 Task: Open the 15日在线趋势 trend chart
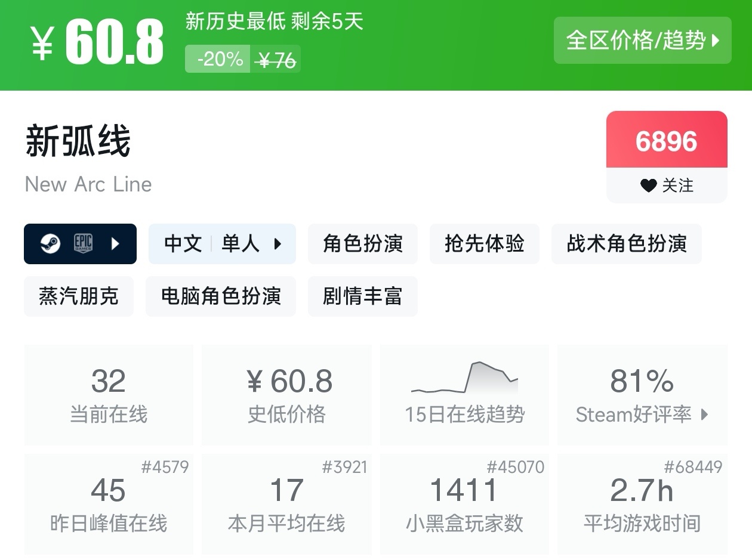pyautogui.click(x=464, y=395)
